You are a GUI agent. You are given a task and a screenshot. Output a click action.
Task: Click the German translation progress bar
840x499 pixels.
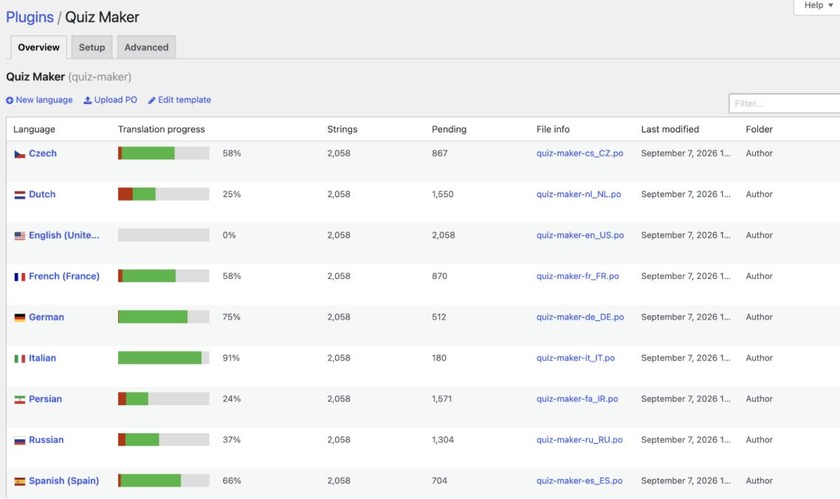[x=163, y=317]
